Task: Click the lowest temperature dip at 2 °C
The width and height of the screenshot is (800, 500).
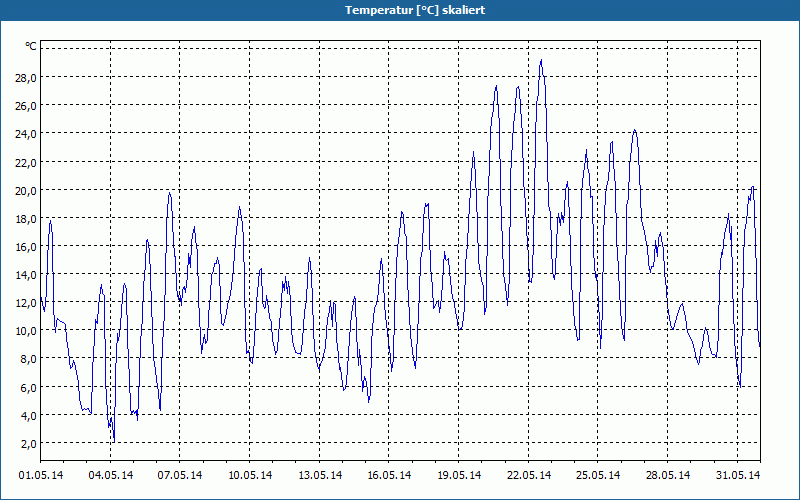Action: point(114,441)
